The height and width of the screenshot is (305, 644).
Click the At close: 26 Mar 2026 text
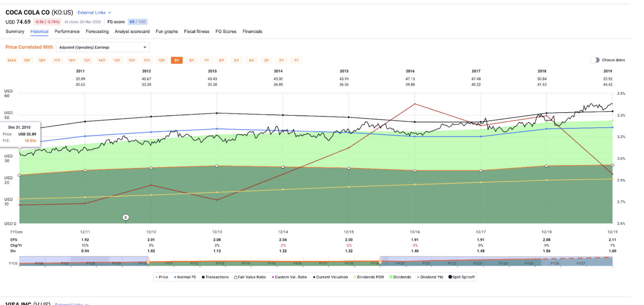[83, 22]
